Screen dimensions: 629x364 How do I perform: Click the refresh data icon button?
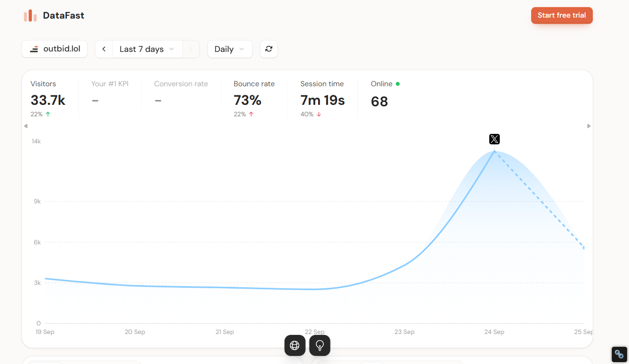(269, 49)
